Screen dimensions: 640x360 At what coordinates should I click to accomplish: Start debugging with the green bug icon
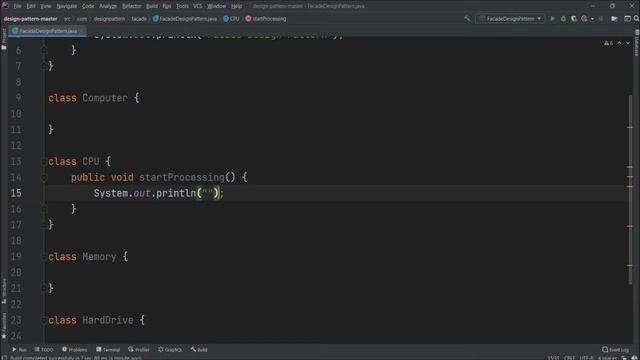tap(563, 19)
